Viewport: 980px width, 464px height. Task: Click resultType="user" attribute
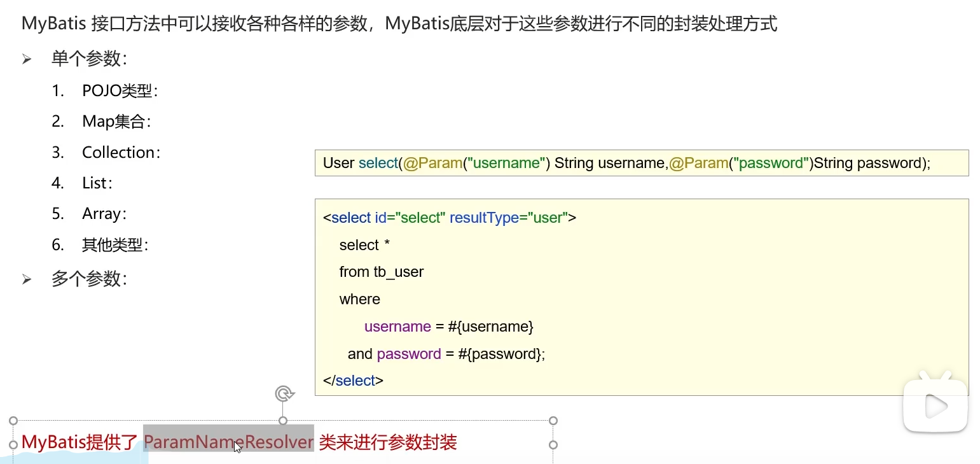509,218
